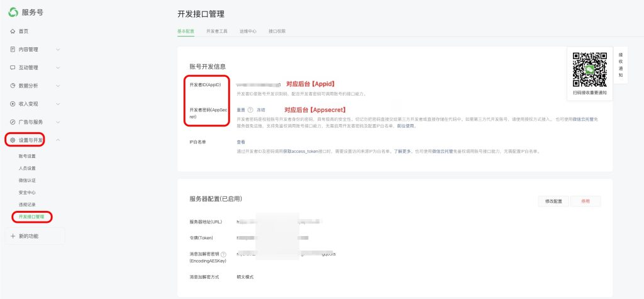Expand the 内容管理 menu chevron

(58, 49)
